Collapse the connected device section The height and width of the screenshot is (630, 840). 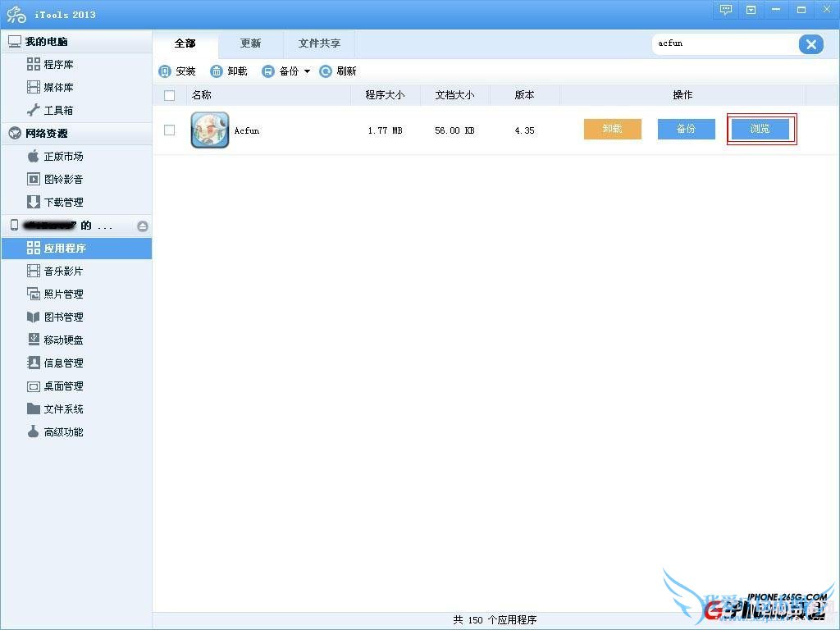coord(142,225)
